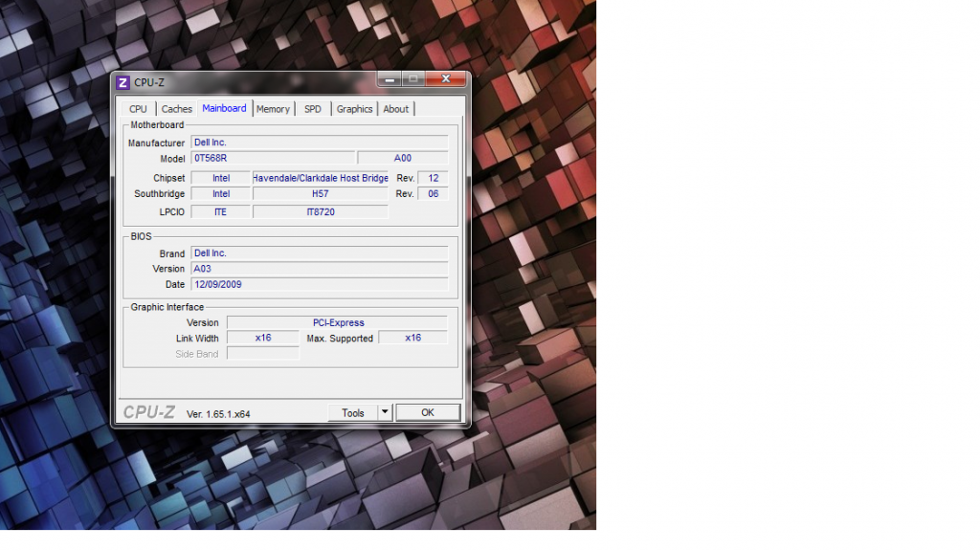The height and width of the screenshot is (550, 980).
Task: Expand the Tools dropdown arrow
Action: click(385, 412)
